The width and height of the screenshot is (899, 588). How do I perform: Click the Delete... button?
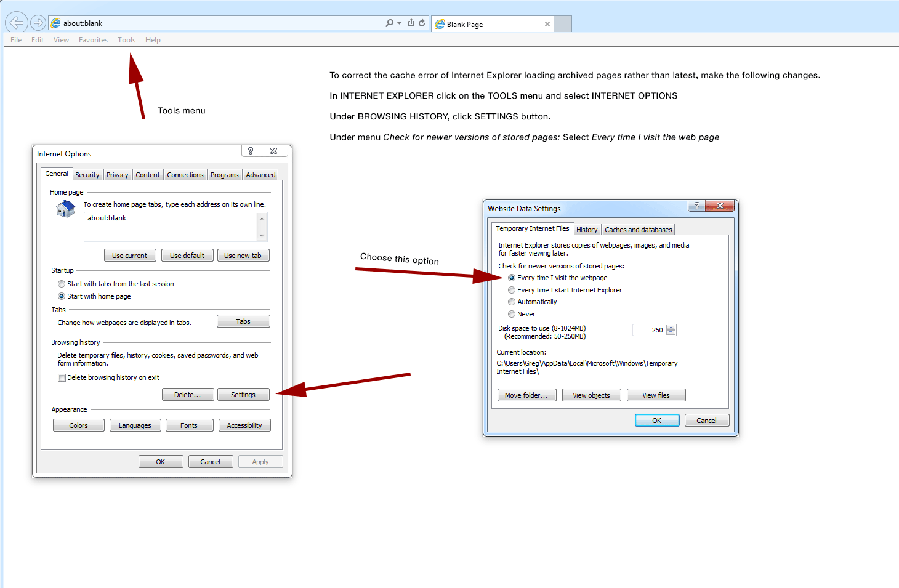(x=188, y=395)
